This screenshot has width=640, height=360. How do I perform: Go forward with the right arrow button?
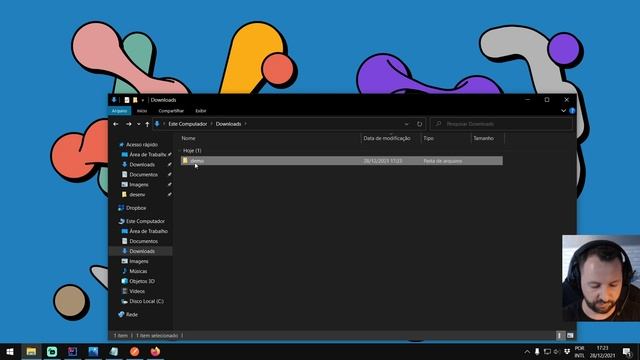click(x=129, y=124)
